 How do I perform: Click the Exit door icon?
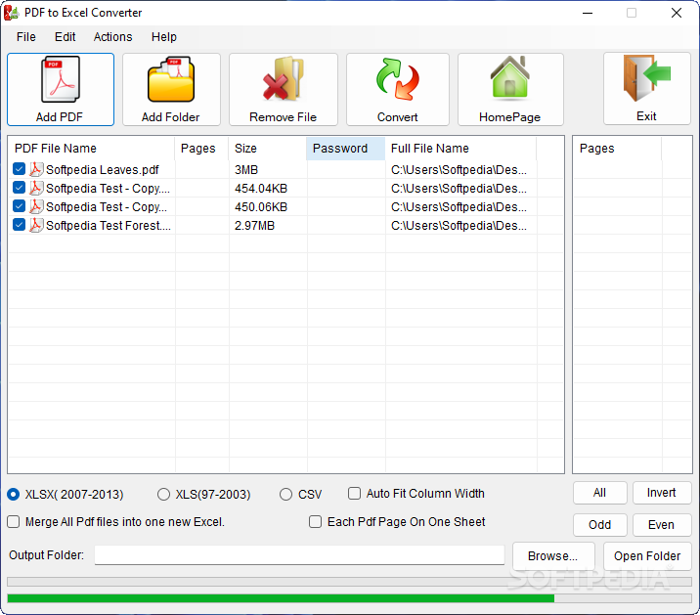click(x=647, y=77)
